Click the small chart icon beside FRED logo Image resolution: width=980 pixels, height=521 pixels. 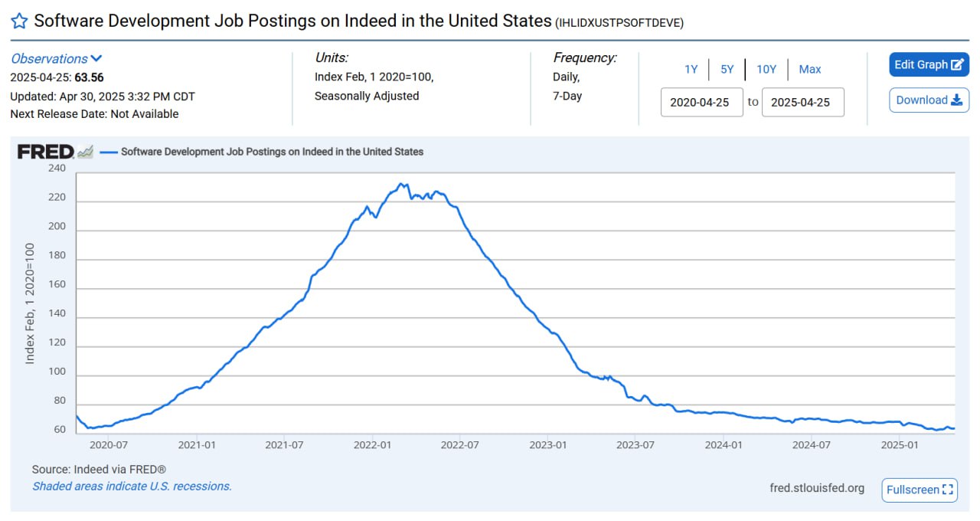(85, 152)
